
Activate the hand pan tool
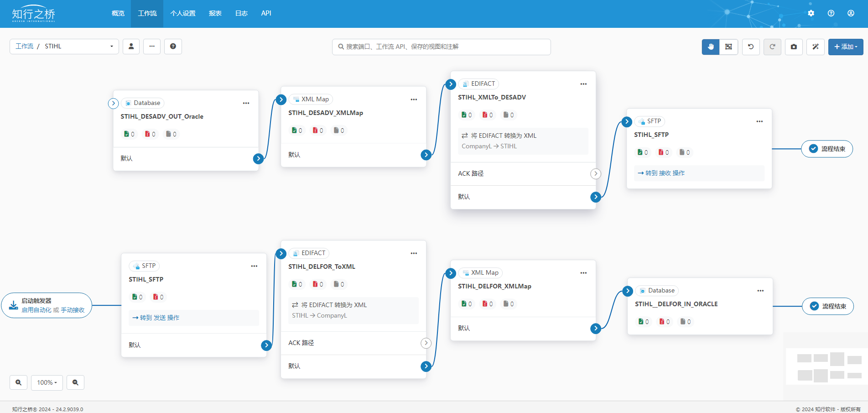coord(711,47)
